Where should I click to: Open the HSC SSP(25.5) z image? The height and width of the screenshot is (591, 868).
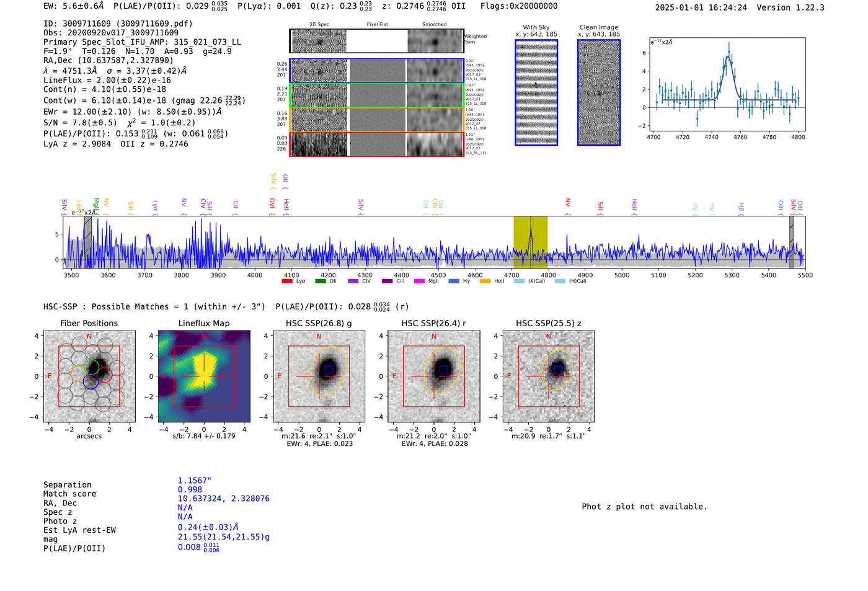(x=549, y=376)
